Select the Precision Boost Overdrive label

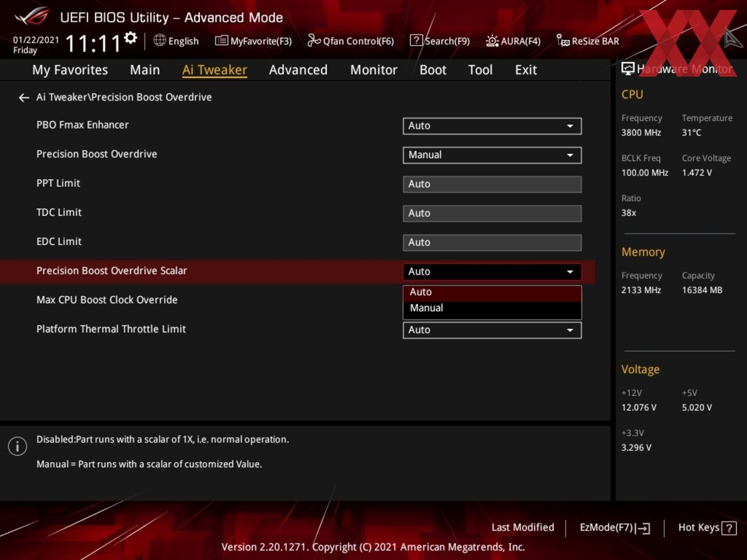[97, 154]
